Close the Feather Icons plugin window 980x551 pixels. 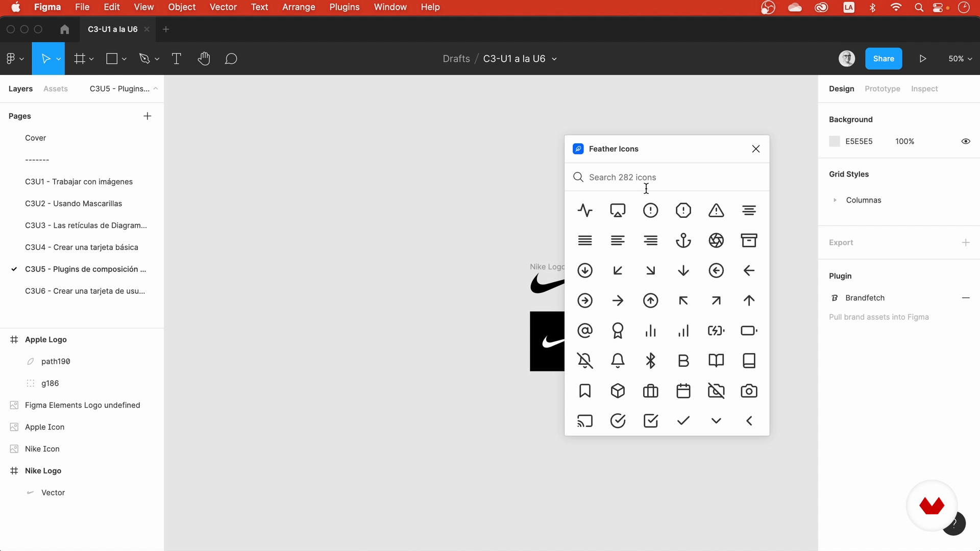point(756,149)
